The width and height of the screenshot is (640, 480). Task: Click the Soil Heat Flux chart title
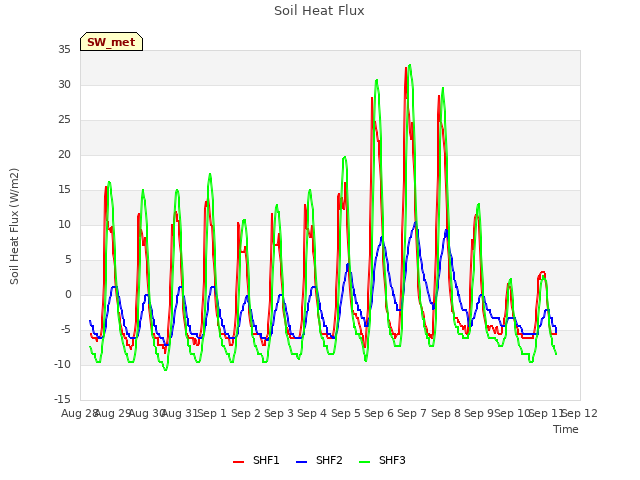(x=319, y=11)
